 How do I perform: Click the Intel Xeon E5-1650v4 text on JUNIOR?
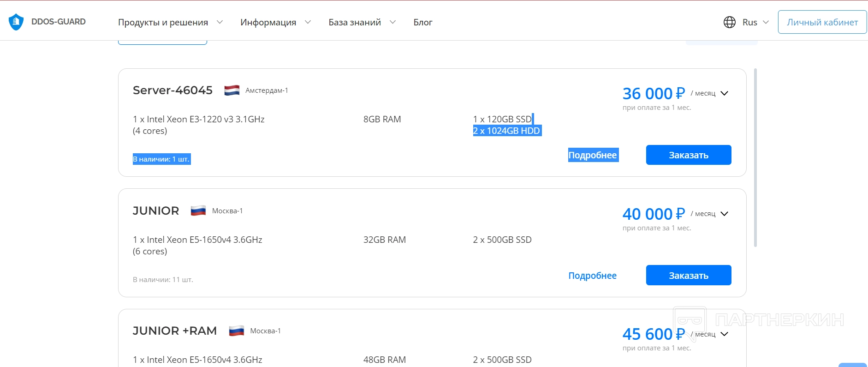point(197,240)
